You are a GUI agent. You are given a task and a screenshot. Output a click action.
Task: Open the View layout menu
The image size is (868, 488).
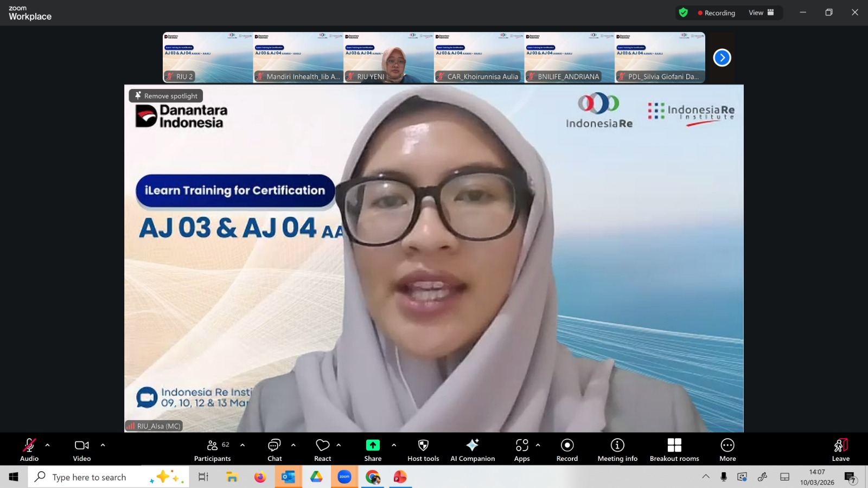coord(761,12)
